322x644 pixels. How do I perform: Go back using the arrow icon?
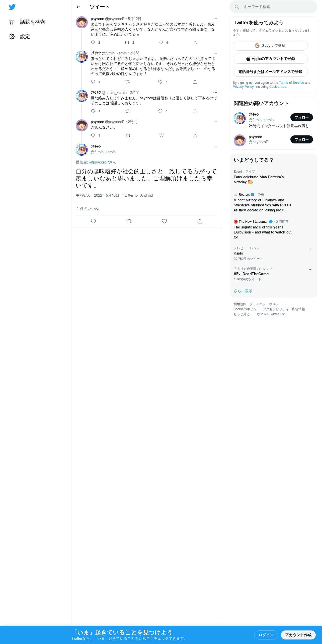pos(78,7)
